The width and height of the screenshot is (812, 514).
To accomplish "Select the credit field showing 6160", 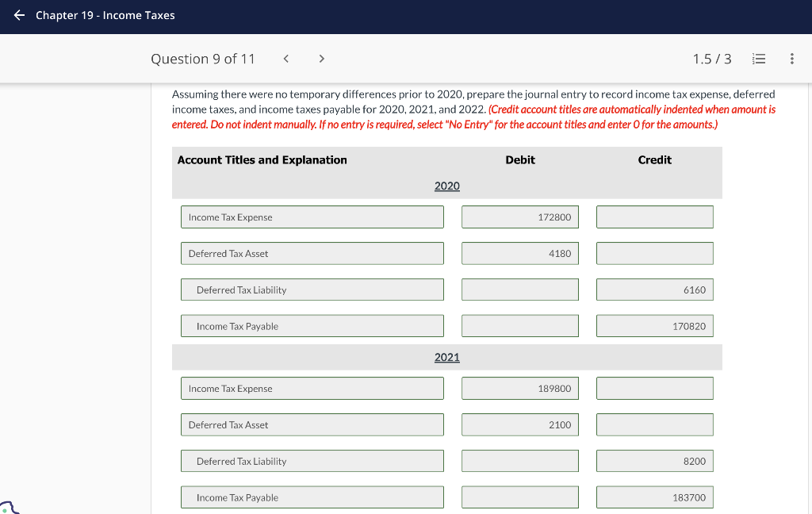I will point(654,290).
